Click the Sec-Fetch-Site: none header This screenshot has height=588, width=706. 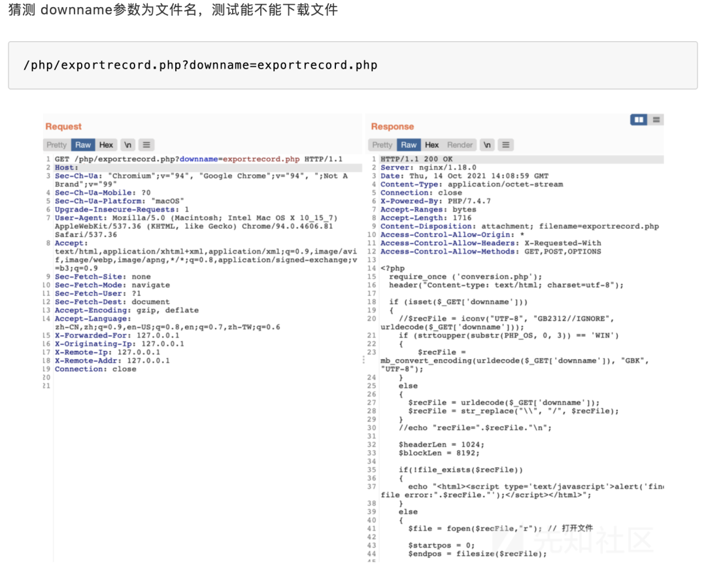pyautogui.click(x=103, y=276)
